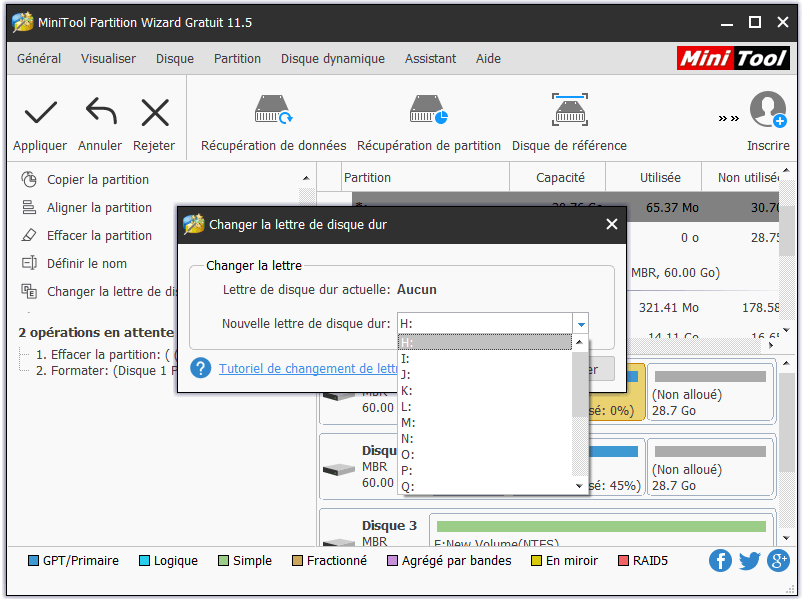Screen dimensions: 803x599
Task: Open the Général menu
Action: [x=39, y=59]
